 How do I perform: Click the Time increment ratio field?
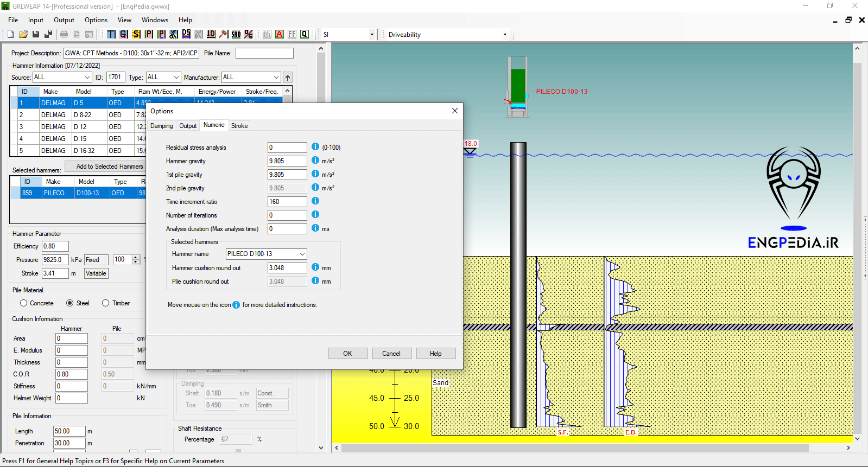point(287,202)
